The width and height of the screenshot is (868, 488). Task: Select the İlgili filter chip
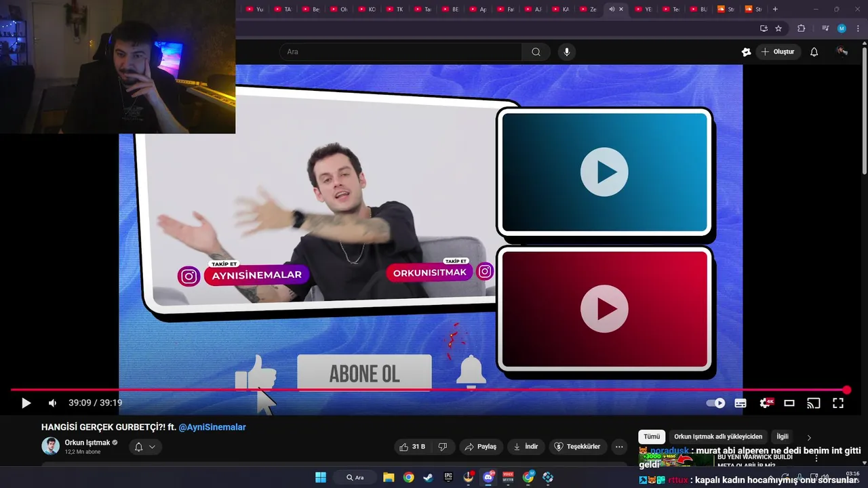pos(783,436)
